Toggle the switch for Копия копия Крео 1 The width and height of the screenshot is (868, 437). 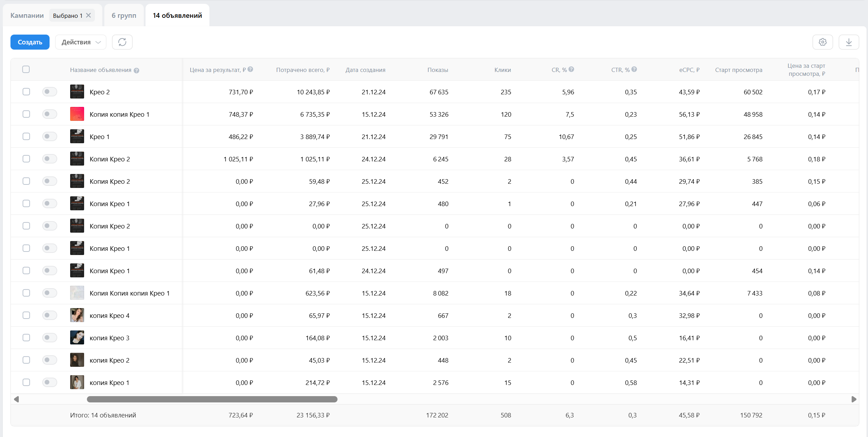coord(50,114)
